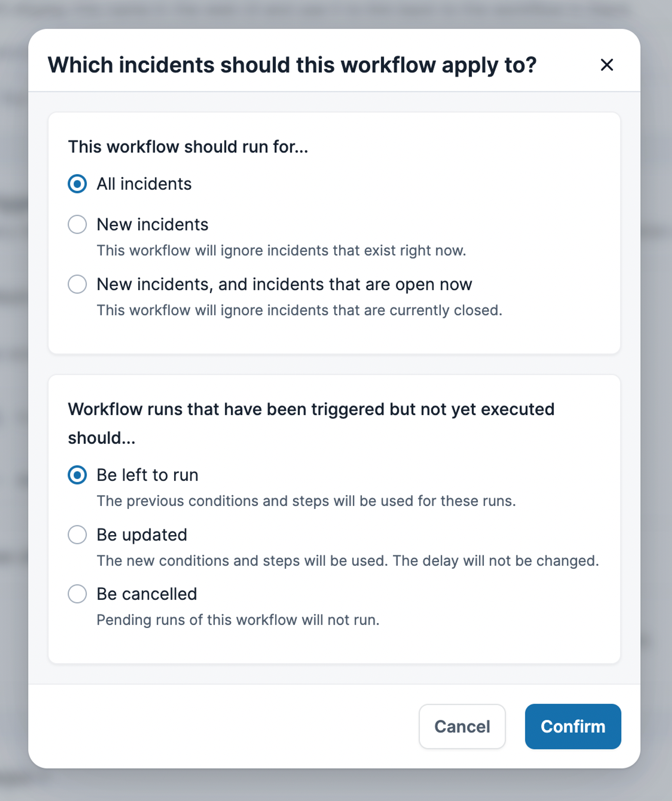Viewport: 672px width, 801px height.
Task: Choose the Be cancelled radio button
Action: 77,594
